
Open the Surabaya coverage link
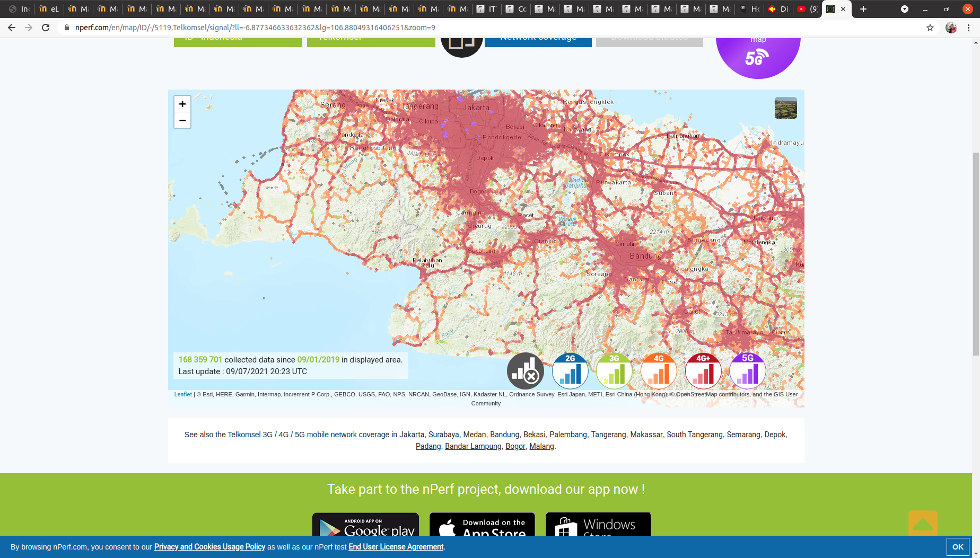tap(443, 435)
